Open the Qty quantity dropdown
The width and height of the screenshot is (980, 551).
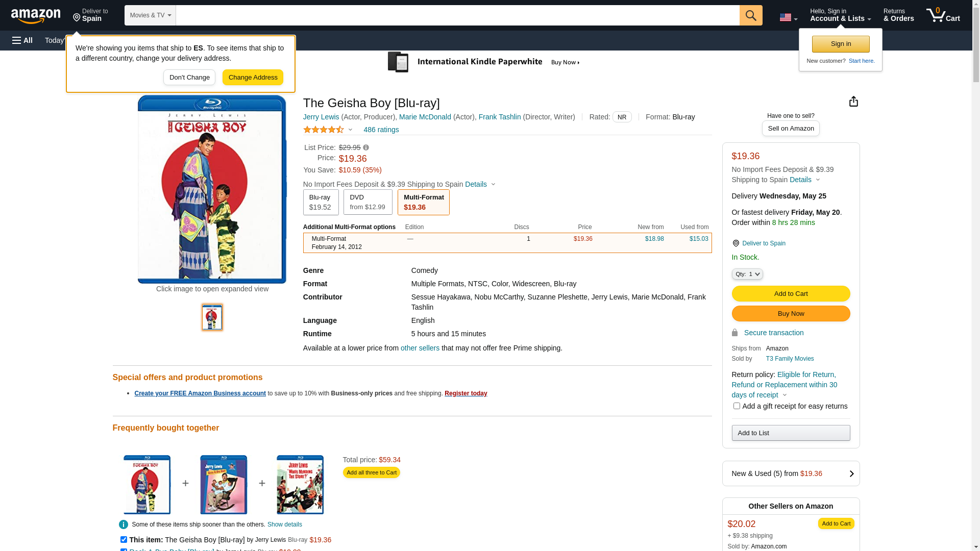pos(747,274)
